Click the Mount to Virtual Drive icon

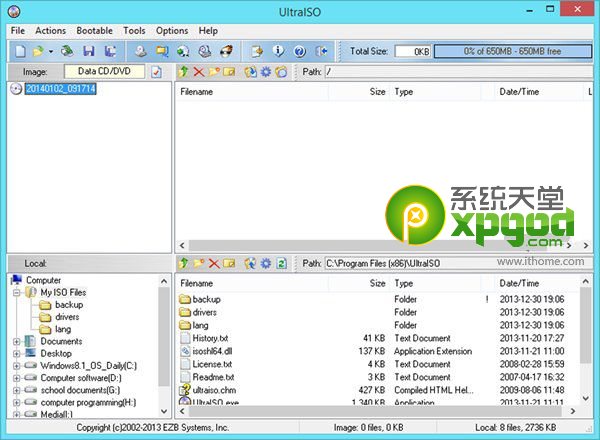(205, 51)
